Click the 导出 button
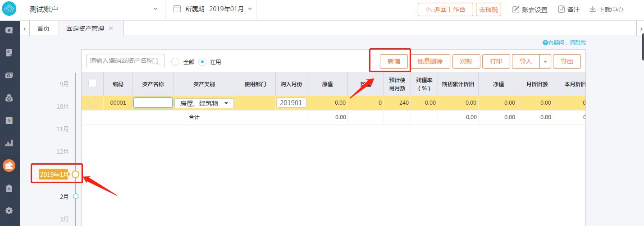The width and height of the screenshot is (644, 226). [x=567, y=61]
